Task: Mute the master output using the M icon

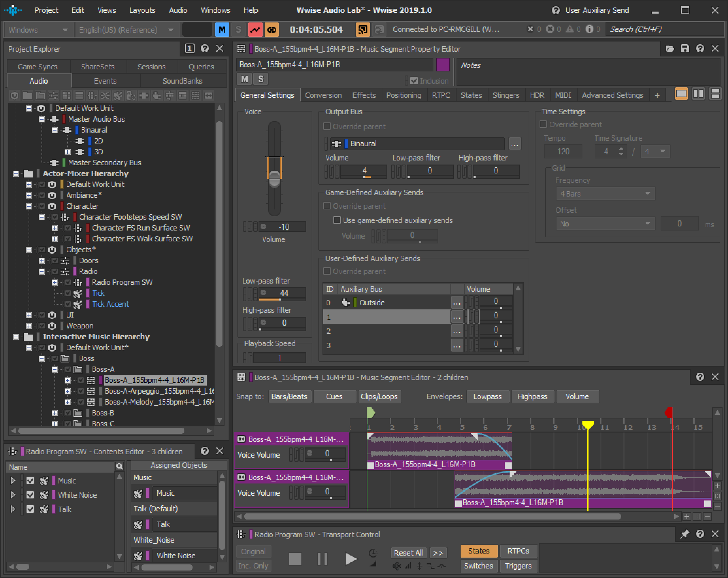Action: [x=222, y=30]
